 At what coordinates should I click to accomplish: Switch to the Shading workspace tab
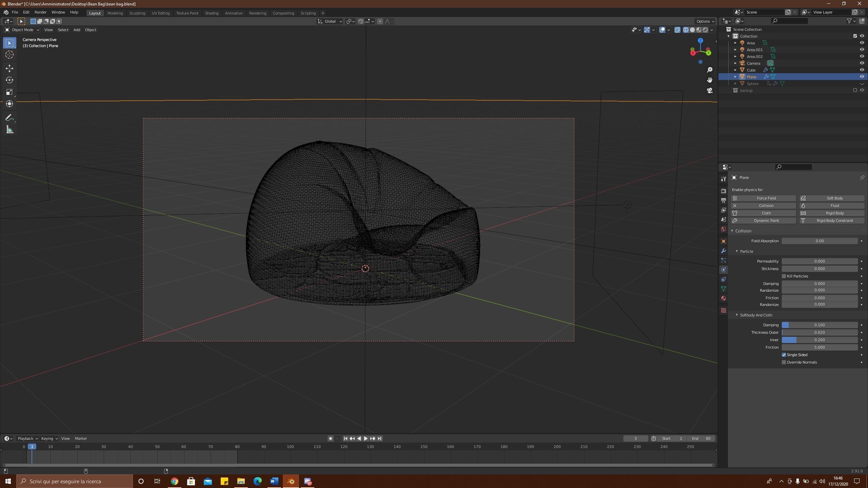211,13
